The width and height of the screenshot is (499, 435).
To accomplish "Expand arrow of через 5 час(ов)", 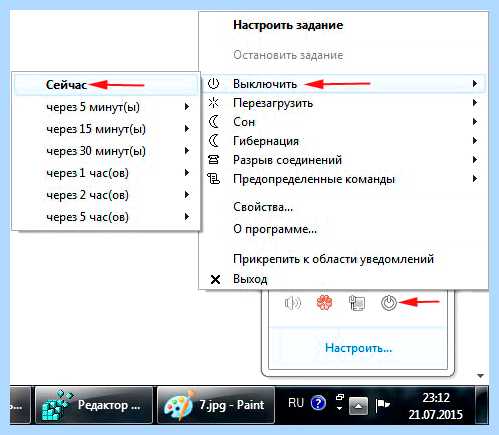I will (x=187, y=216).
